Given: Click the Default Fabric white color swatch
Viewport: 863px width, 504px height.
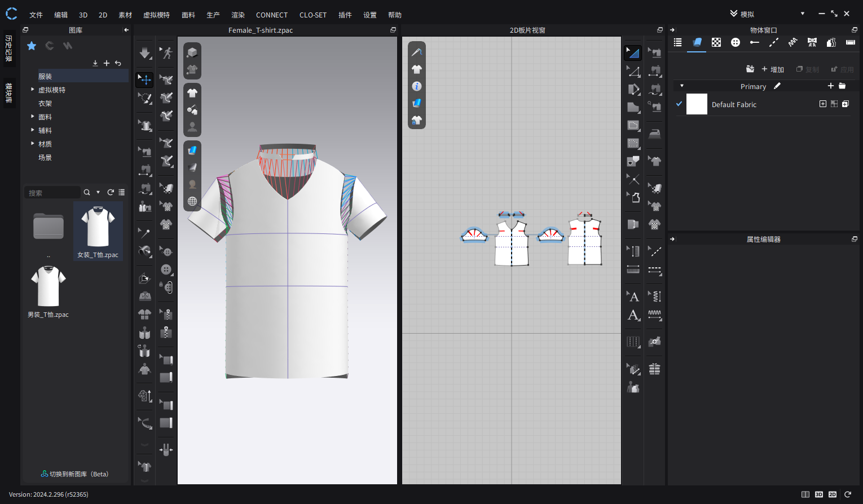Looking at the screenshot, I should (697, 104).
